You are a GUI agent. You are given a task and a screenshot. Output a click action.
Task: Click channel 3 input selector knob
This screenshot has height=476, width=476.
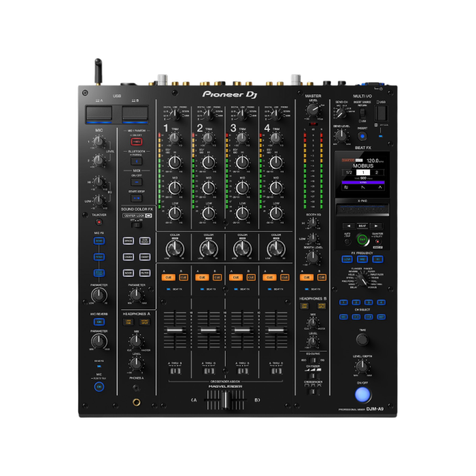pos(242,114)
